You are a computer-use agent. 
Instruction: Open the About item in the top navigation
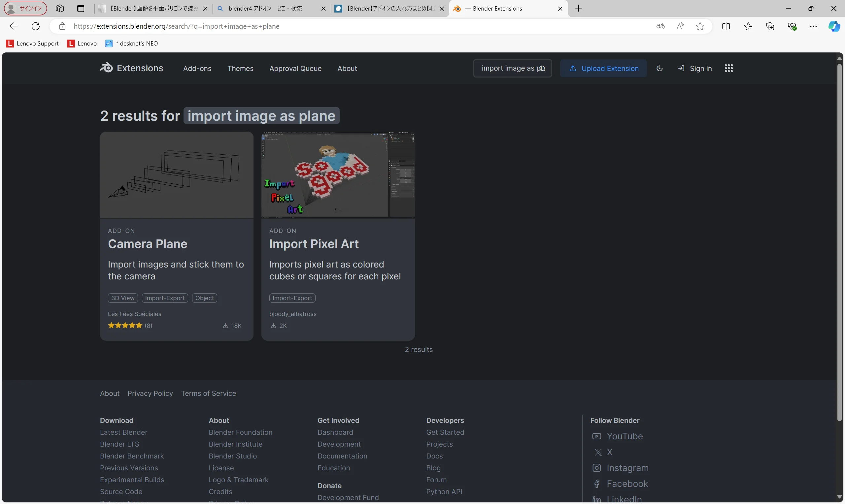[x=347, y=68]
